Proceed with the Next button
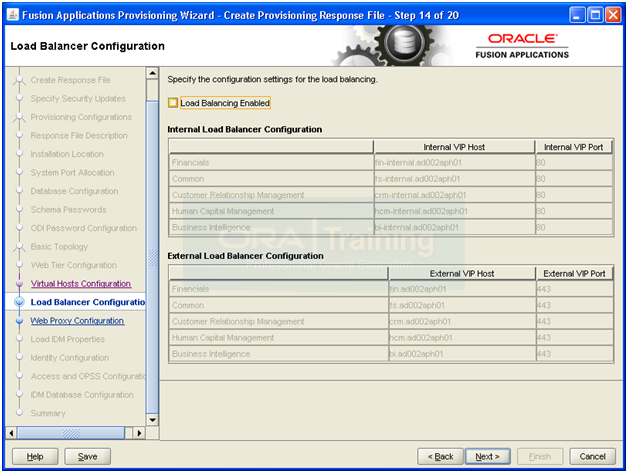Screen dimensions: 628x473 pos(487,456)
